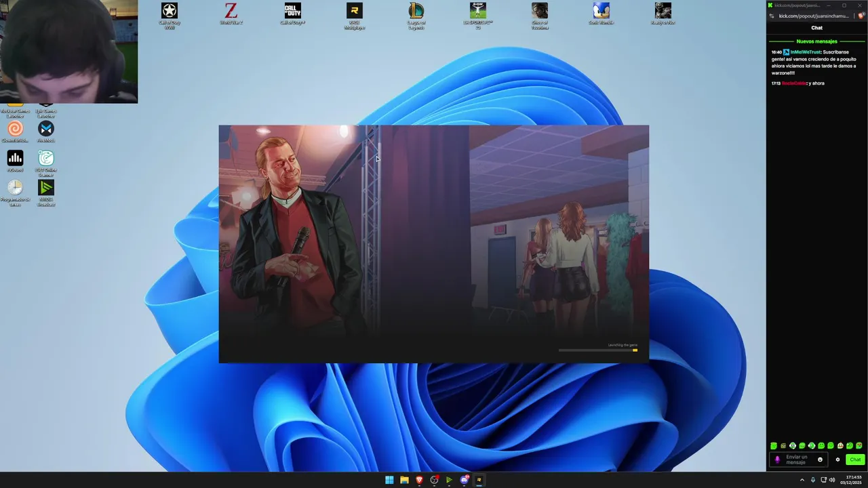
Task: Click the Kick popout address bar URL
Action: [x=813, y=16]
